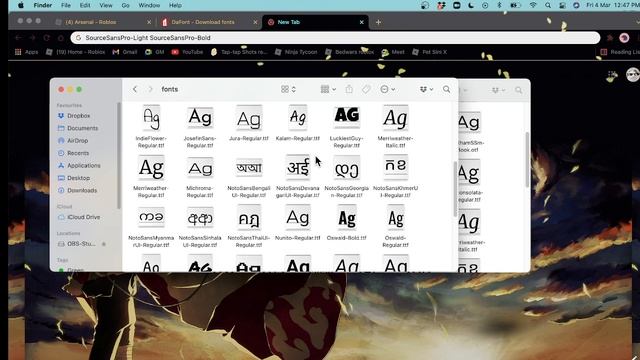This screenshot has width=640, height=360.
Task: Click the Finder sidebar scrollbar
Action: tap(119, 155)
